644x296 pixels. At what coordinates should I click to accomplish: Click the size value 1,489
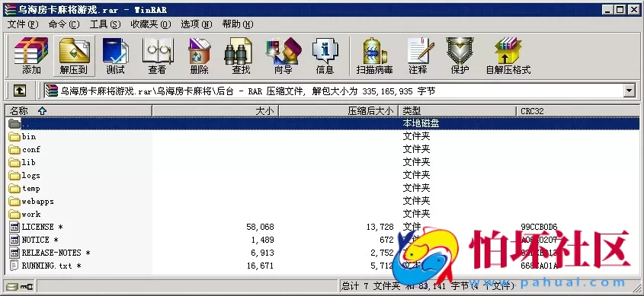coord(262,240)
